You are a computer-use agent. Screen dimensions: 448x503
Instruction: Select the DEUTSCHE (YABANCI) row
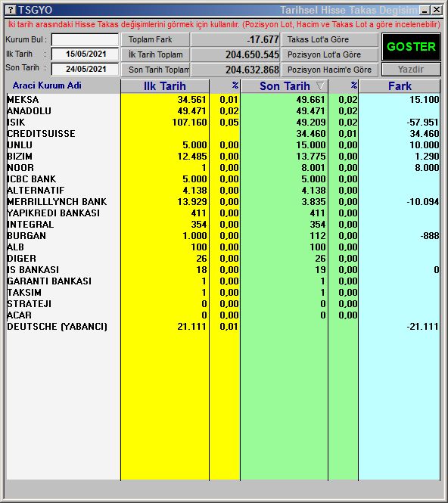[x=223, y=327]
